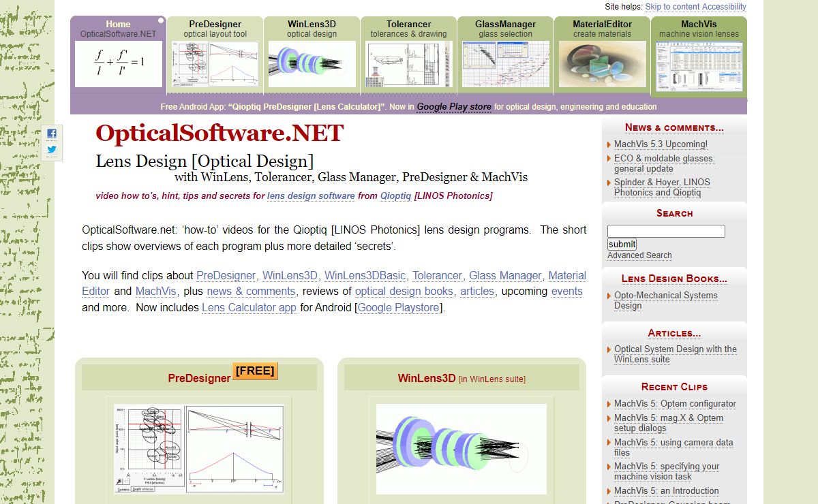Image resolution: width=818 pixels, height=504 pixels.
Task: Open MachVis 5: an Introduction clip
Action: click(x=667, y=491)
